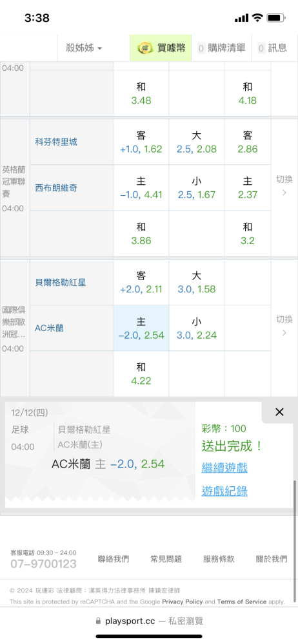Select 西布朗維奇 主 2.37 moneyline odds
This screenshot has width=298, height=644.
tap(248, 187)
